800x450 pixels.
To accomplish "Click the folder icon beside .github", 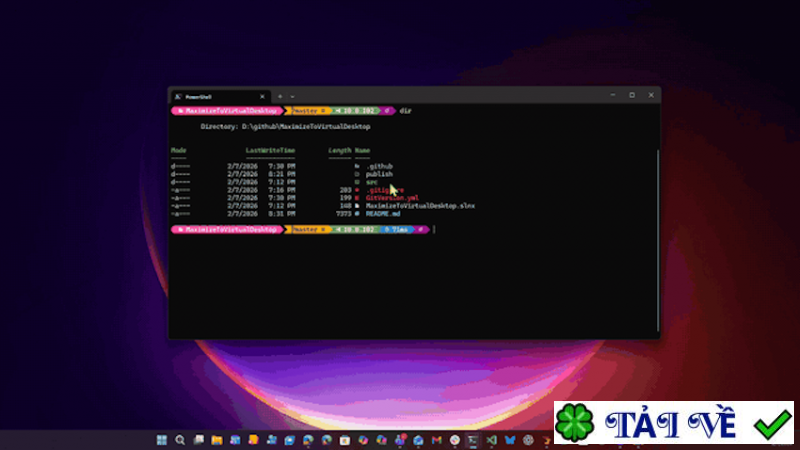I will point(357,166).
